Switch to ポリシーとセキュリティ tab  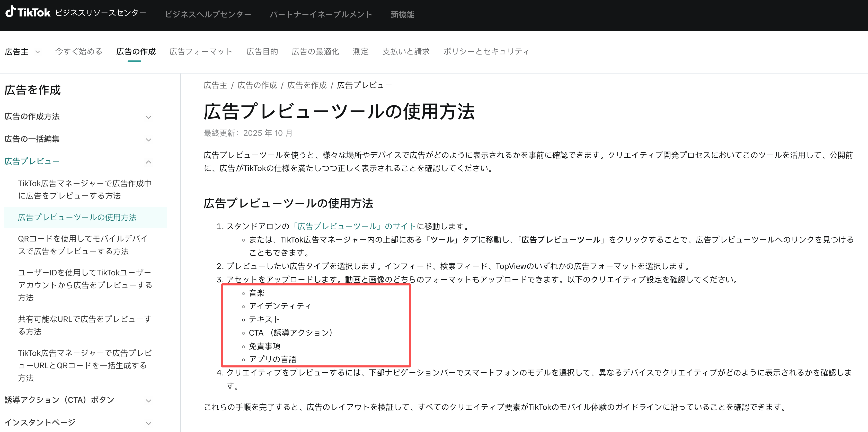(x=486, y=51)
